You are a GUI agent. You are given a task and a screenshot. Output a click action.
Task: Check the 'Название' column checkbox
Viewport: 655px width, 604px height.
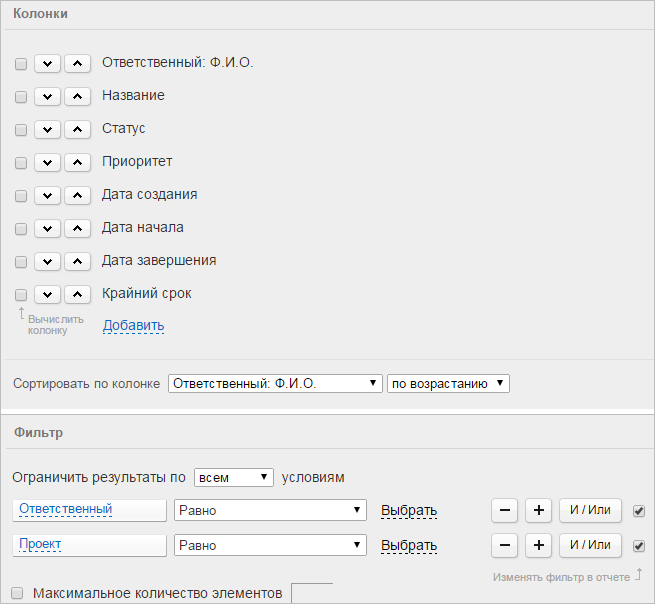pyautogui.click(x=21, y=97)
